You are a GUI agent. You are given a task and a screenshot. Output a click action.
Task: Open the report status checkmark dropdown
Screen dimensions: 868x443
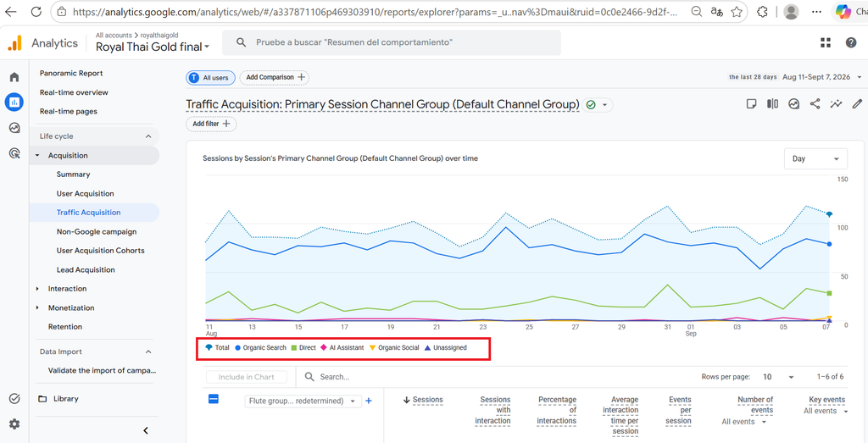[x=598, y=104]
